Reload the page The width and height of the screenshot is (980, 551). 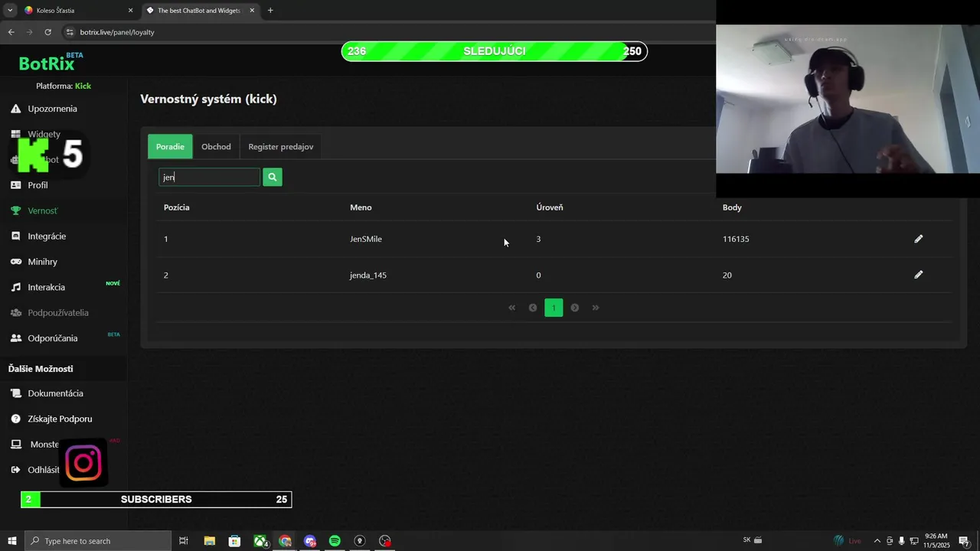[x=47, y=32]
